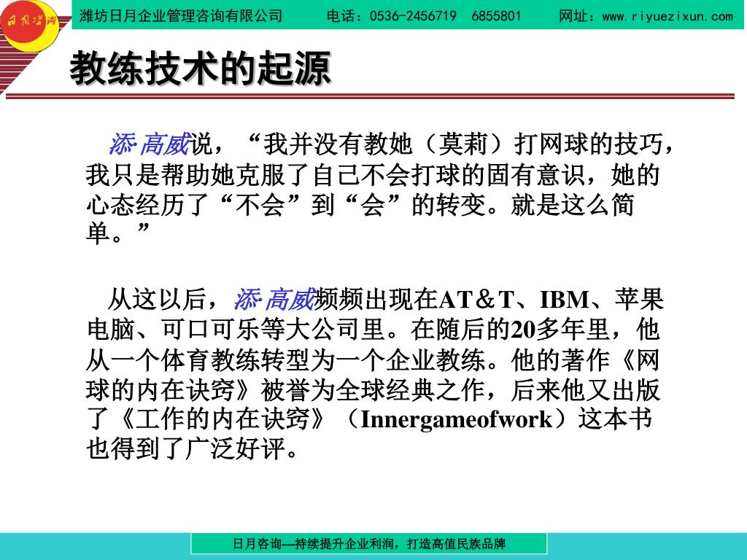Open website www.riyuezixun.com
Image resolution: width=747 pixels, height=560 pixels.
point(667,17)
